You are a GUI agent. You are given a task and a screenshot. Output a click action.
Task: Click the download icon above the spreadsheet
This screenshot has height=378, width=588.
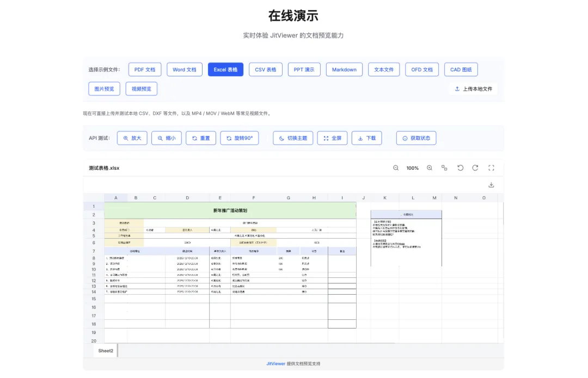[x=491, y=185]
